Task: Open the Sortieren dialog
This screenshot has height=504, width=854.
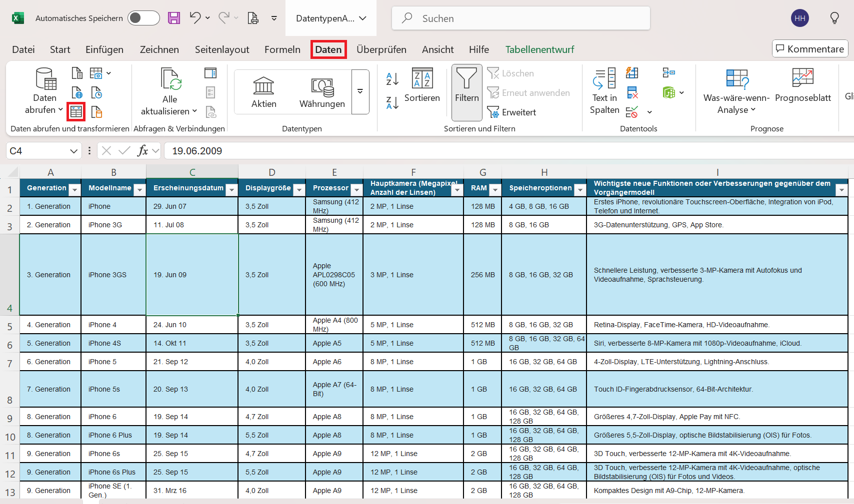Action: pyautogui.click(x=422, y=85)
